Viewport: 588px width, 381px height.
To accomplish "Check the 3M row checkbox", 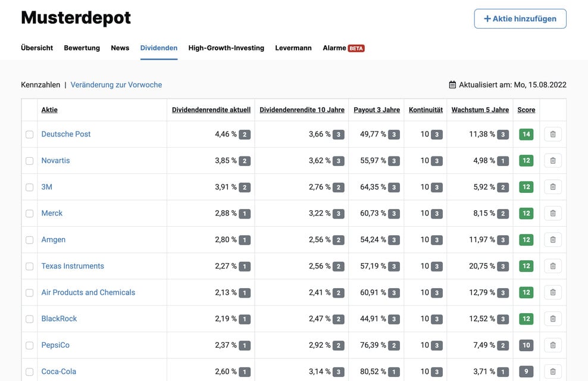I will [x=29, y=187].
